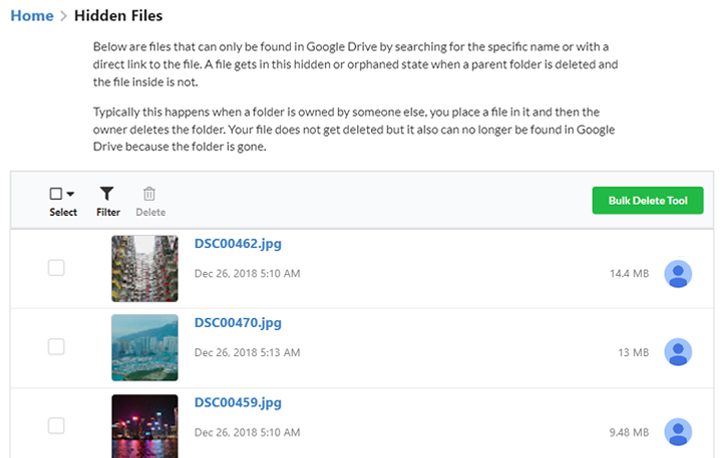Check the box beside DSC00470.jpg
Image resolution: width=725 pixels, height=458 pixels.
coord(56,347)
